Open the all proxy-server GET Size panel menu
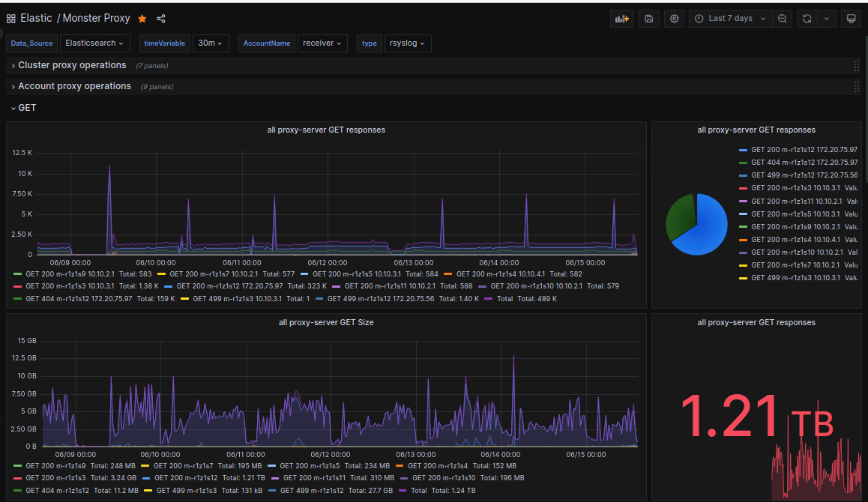 [x=326, y=322]
